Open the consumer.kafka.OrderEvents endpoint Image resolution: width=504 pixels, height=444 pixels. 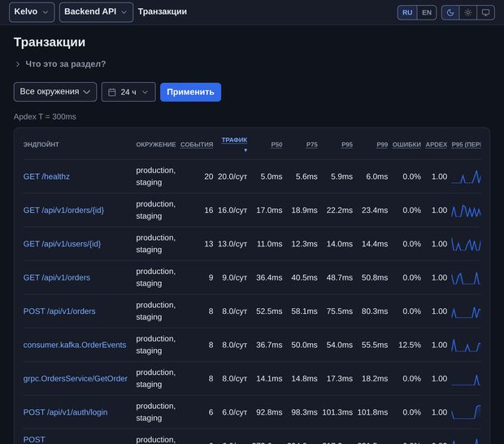point(75,345)
